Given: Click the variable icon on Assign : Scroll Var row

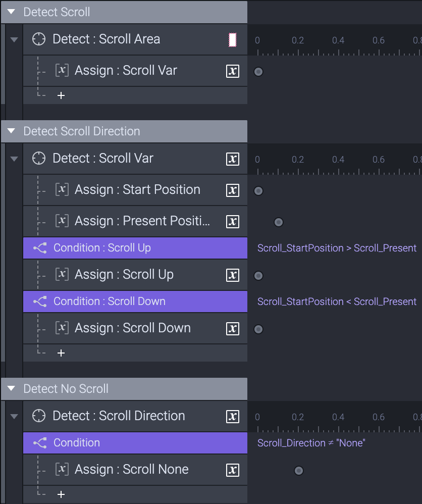Looking at the screenshot, I should 233,71.
